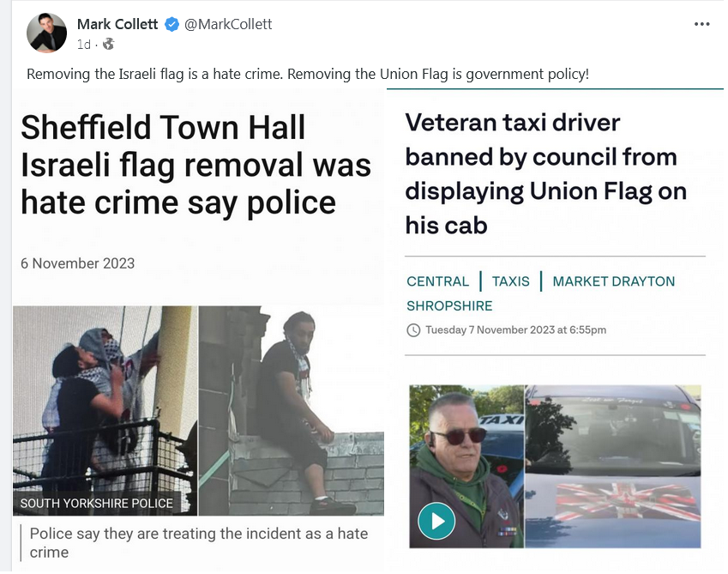Select the CENTRAL category tag
The width and height of the screenshot is (728, 574).
tap(438, 281)
